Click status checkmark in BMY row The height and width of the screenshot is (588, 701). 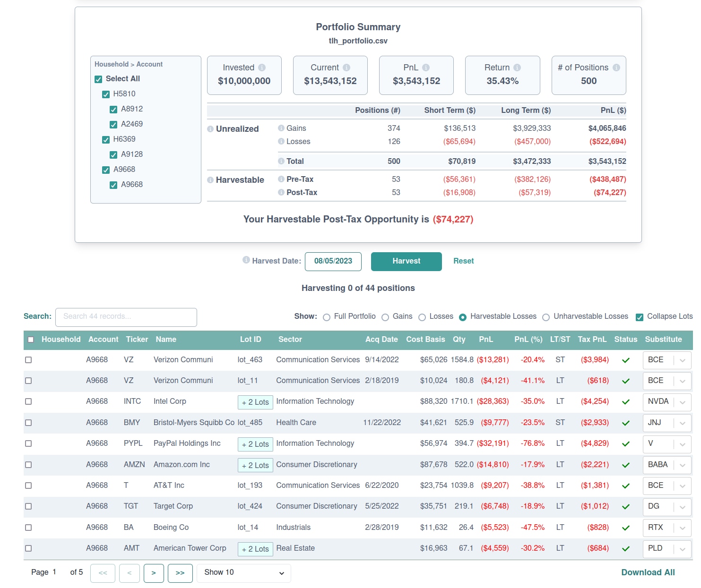pos(626,423)
